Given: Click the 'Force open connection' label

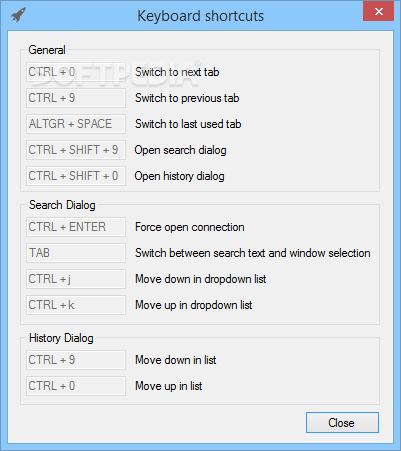Looking at the screenshot, I should 190,227.
